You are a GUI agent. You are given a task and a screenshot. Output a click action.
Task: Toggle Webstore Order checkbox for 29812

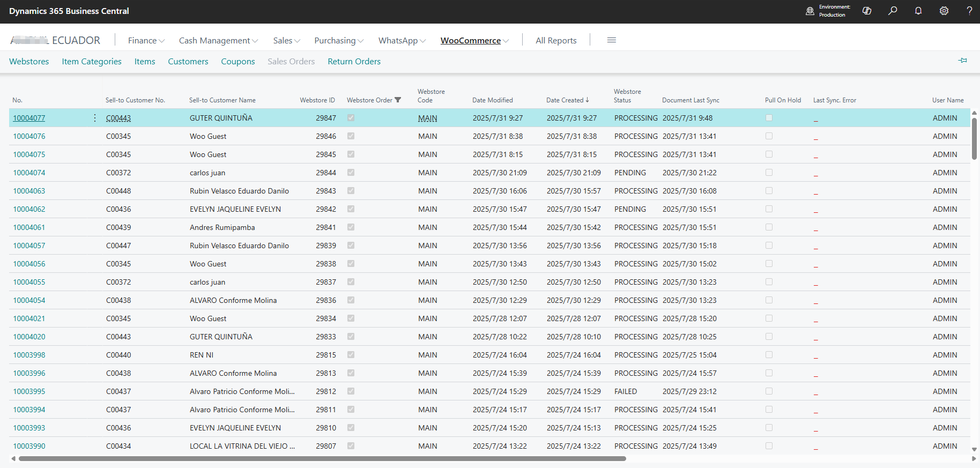(351, 391)
